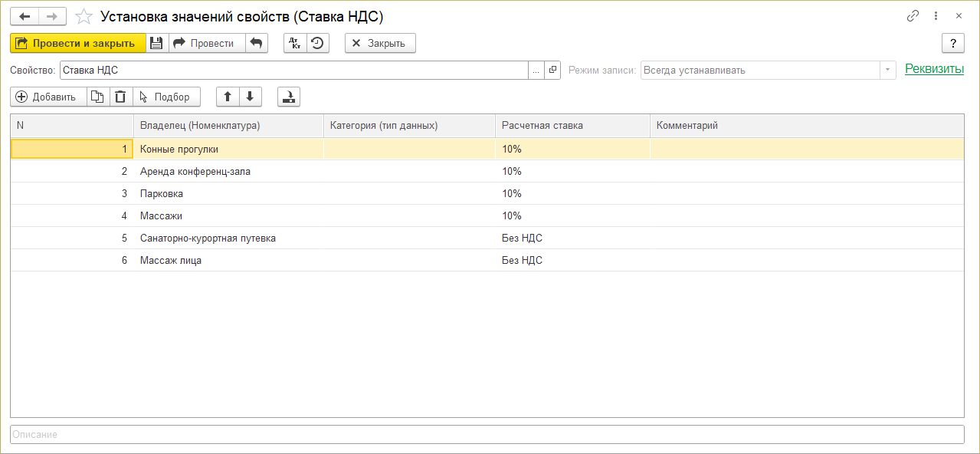Open the help question mark button
This screenshot has height=454, width=980.
click(952, 44)
